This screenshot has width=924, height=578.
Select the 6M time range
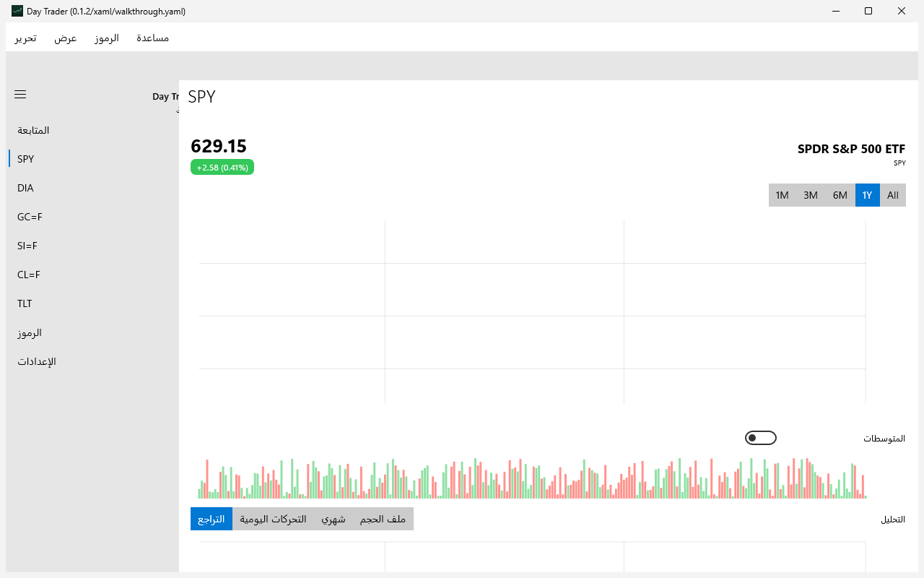pos(840,195)
